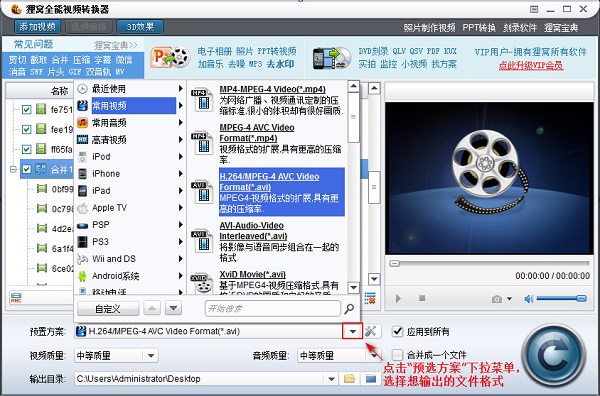This screenshot has height=396, width=600.
Task: Open the wrench and screwdriver settings icon
Action: 371,331
